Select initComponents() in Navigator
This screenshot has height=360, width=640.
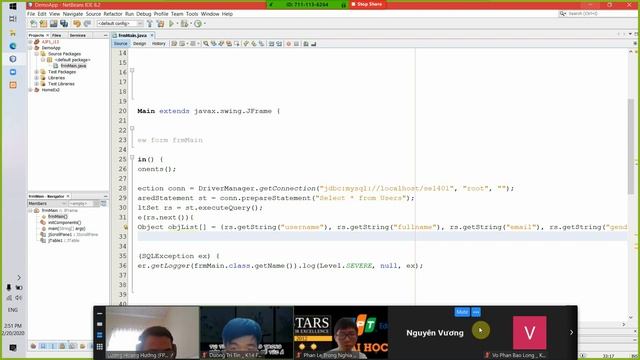(x=64, y=222)
